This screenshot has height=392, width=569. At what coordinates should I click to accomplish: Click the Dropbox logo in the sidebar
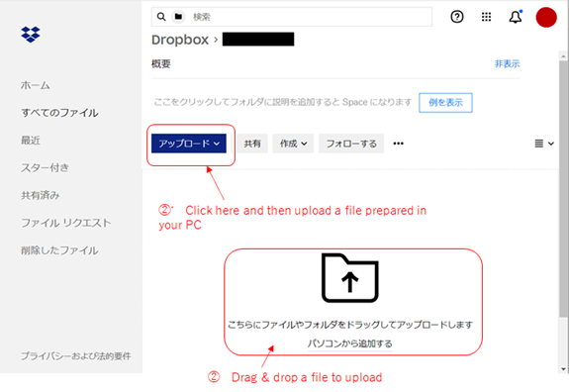31,35
